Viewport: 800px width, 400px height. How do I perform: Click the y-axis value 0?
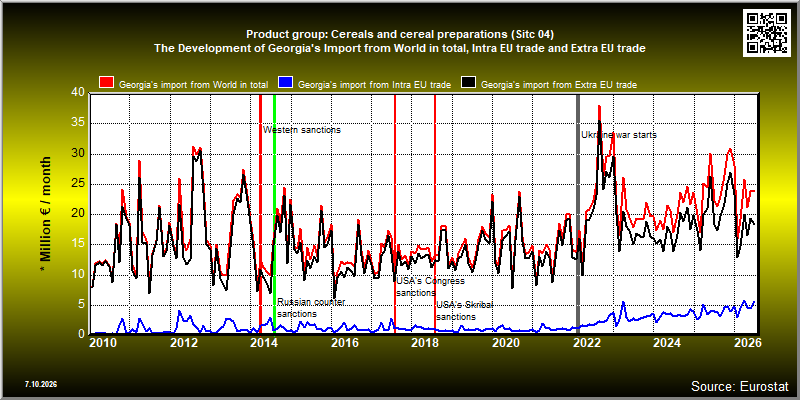click(81, 333)
